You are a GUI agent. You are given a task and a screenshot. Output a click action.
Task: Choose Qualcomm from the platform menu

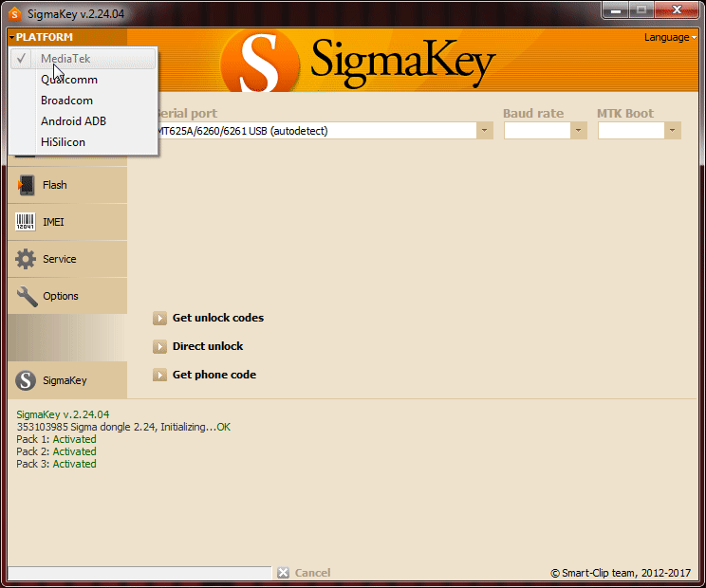(68, 80)
